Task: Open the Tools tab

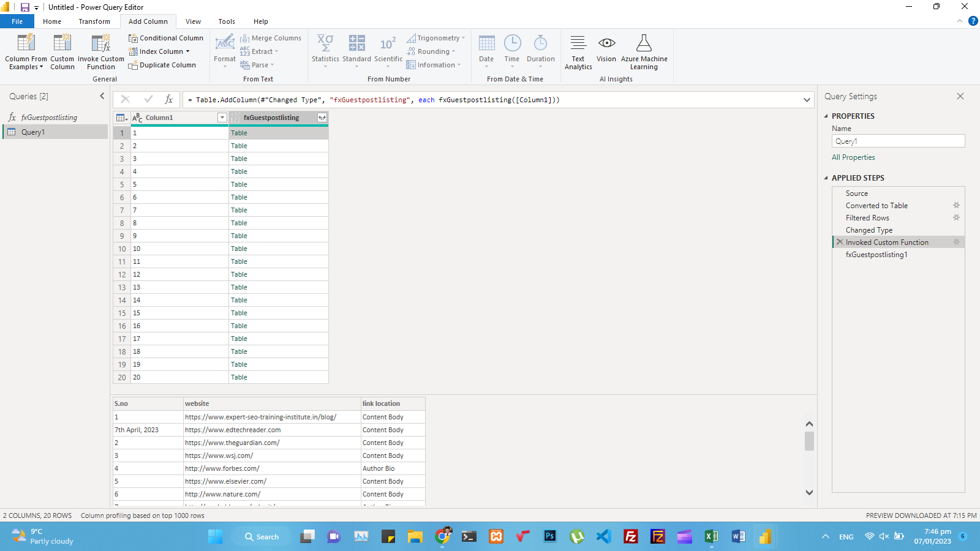Action: point(227,21)
